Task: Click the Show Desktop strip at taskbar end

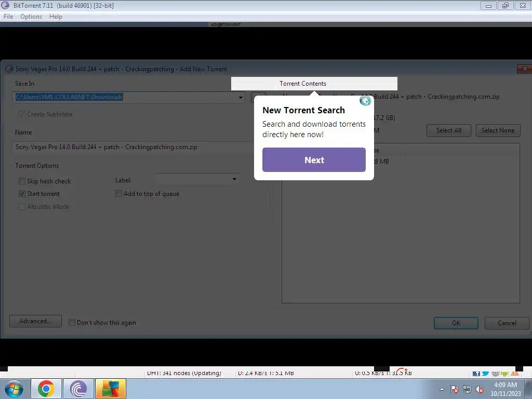Action: (x=529, y=389)
